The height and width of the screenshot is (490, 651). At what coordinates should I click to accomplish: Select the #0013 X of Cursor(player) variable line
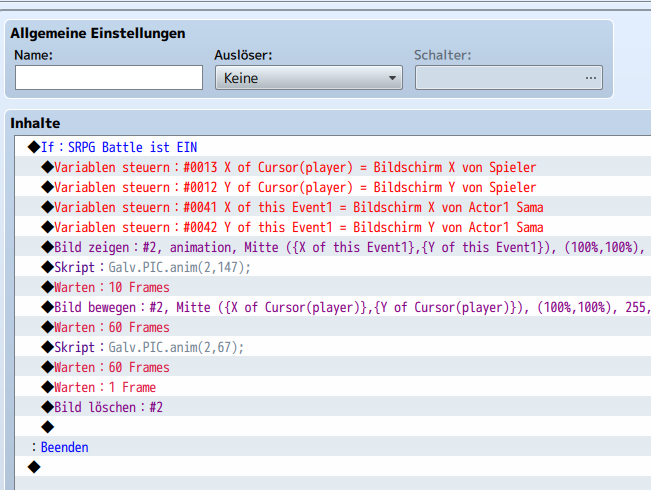click(333, 167)
